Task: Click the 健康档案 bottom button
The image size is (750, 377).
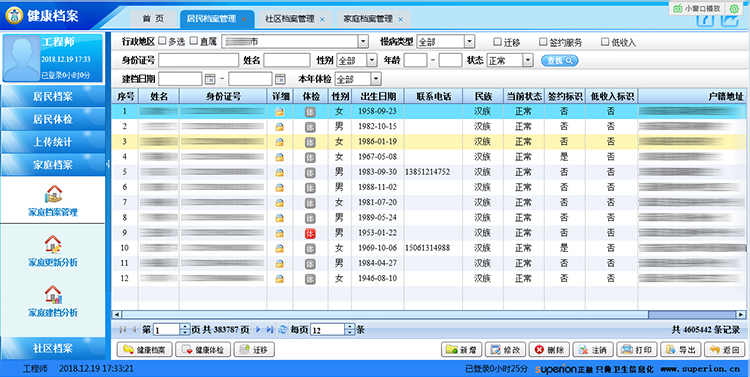Action: (x=145, y=350)
